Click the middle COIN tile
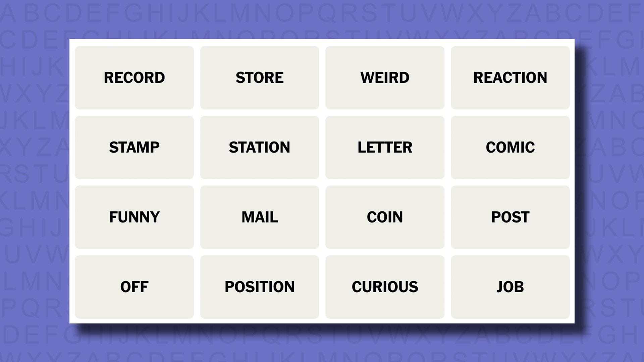Screen dimensions: 644x362 pyautogui.click(x=385, y=217)
